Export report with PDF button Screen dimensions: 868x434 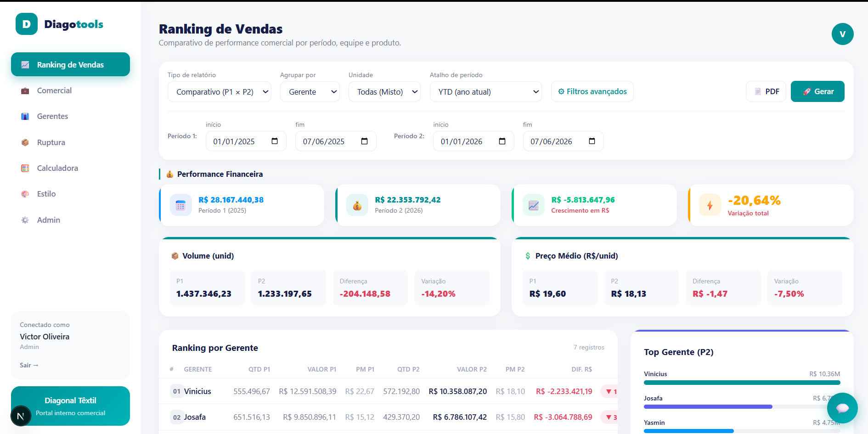click(766, 91)
